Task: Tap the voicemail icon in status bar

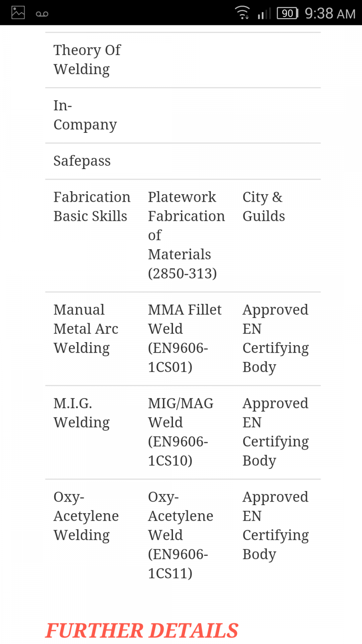Action: (x=42, y=14)
